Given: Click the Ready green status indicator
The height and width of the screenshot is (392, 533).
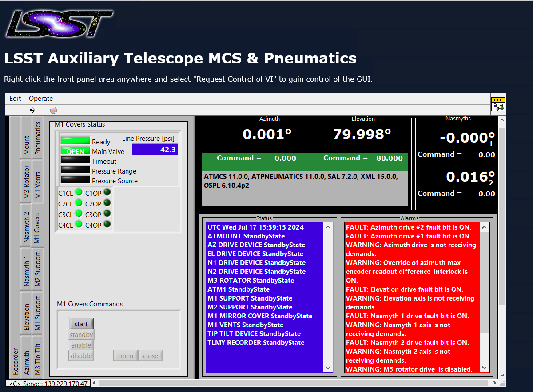Looking at the screenshot, I should tap(75, 141).
